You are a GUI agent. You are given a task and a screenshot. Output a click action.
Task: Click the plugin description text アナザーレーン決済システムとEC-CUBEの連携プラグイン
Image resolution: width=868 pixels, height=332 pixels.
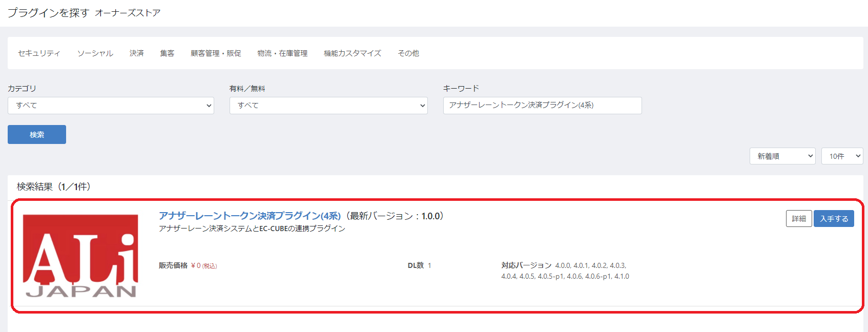252,229
